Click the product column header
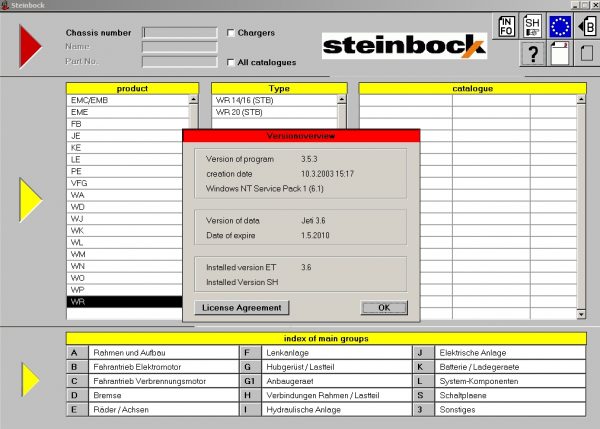 click(x=132, y=88)
